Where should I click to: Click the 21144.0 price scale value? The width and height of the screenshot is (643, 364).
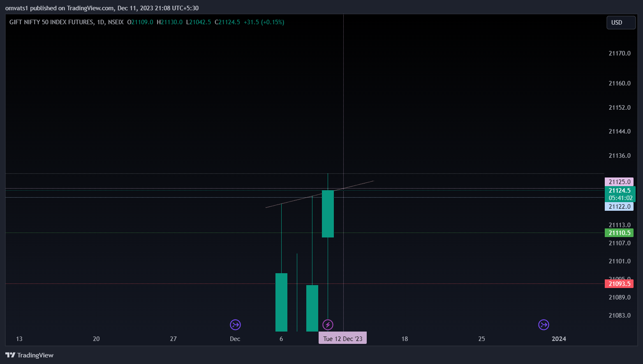620,131
